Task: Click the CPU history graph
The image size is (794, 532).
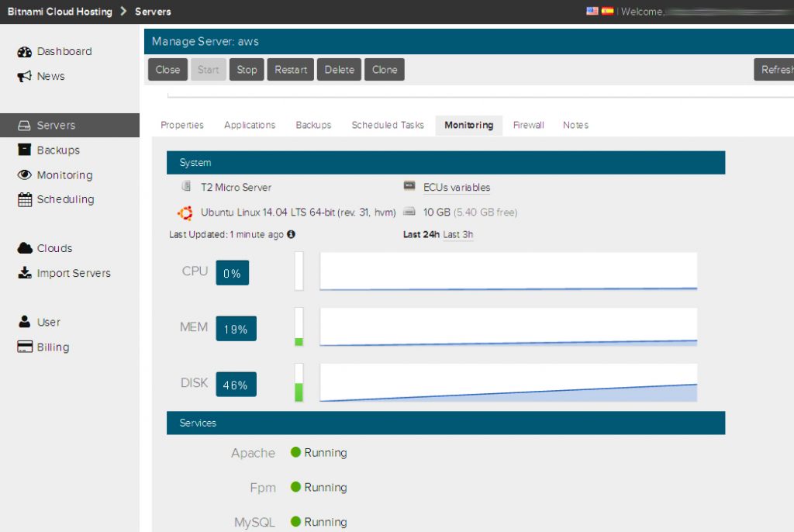Action: (x=509, y=271)
